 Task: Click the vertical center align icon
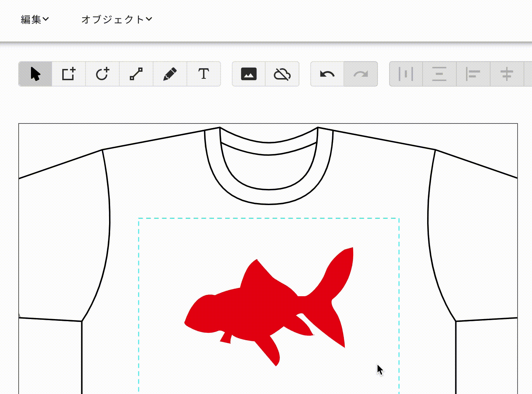pos(438,74)
